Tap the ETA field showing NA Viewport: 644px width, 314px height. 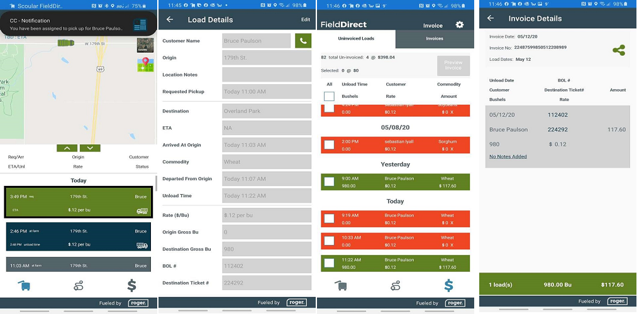(267, 128)
